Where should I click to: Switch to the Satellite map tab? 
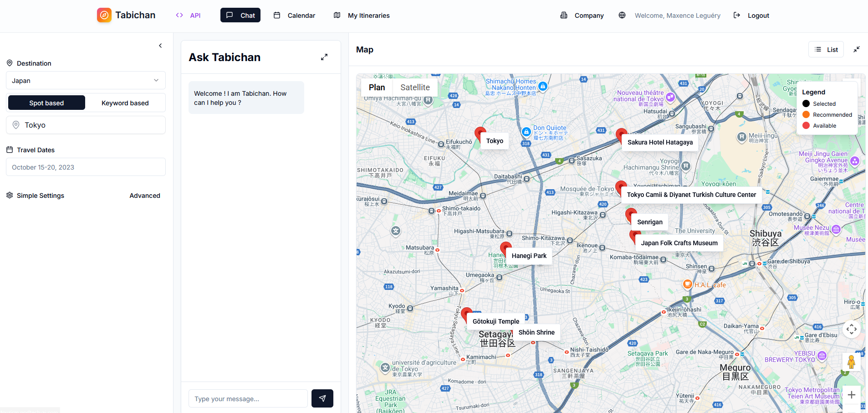[x=414, y=87]
